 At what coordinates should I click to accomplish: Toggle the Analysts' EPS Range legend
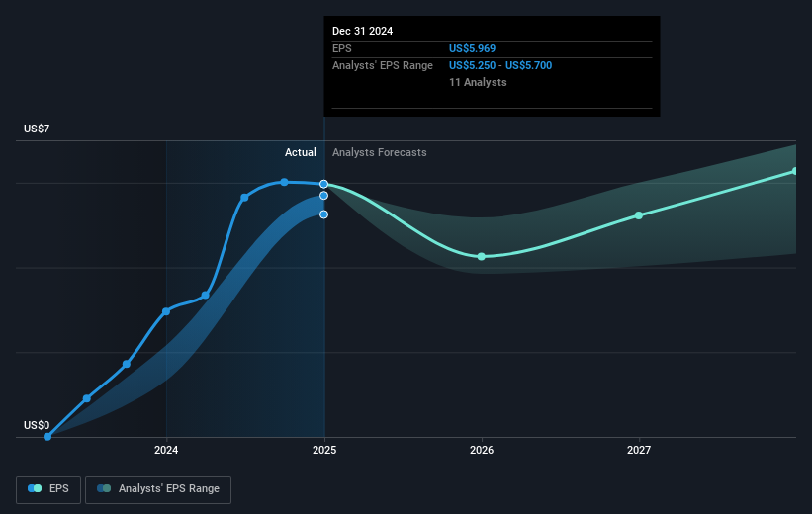coord(158,489)
